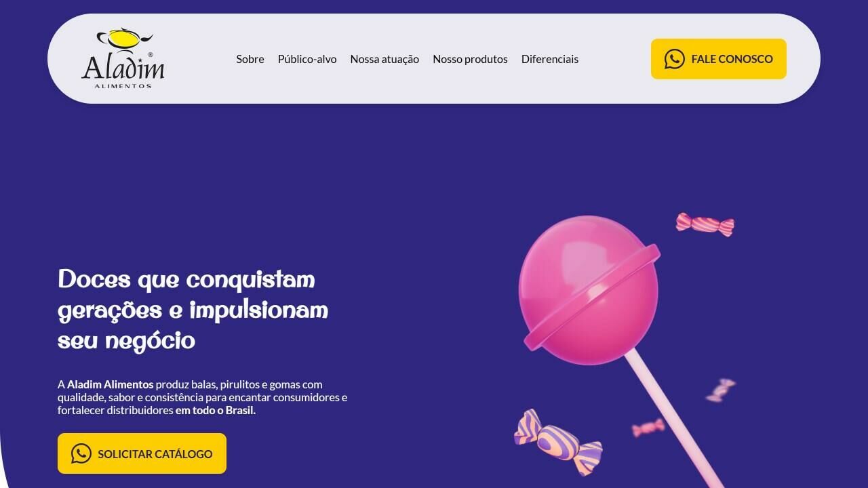Click the bold Aladim Alimentos text in the paragraph
Screen dimensions: 868x488
[x=110, y=384]
